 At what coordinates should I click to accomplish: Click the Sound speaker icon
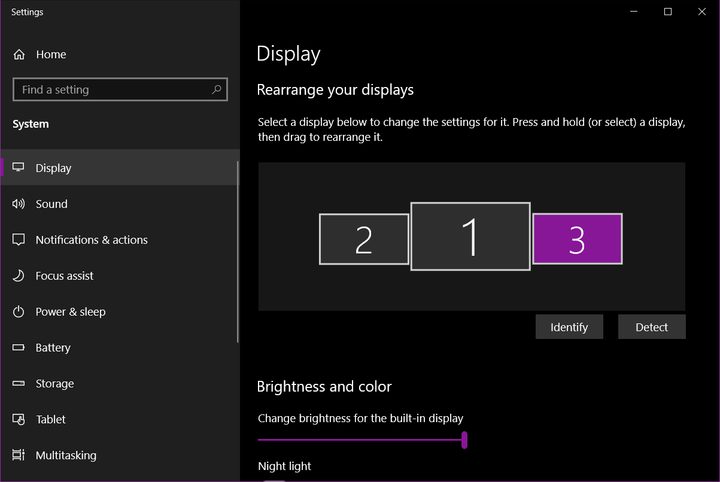[x=18, y=204]
